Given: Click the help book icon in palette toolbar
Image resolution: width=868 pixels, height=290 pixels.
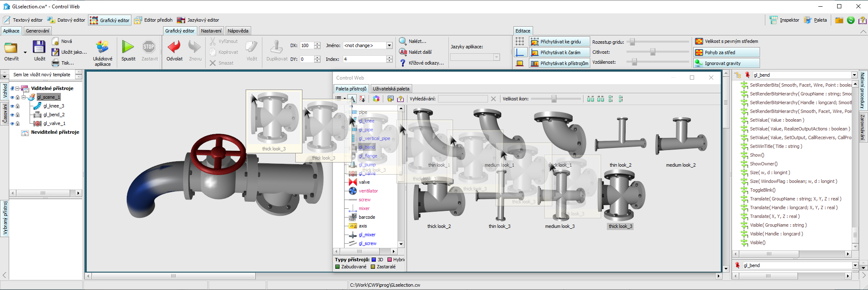Looking at the screenshot, I should click(x=400, y=99).
